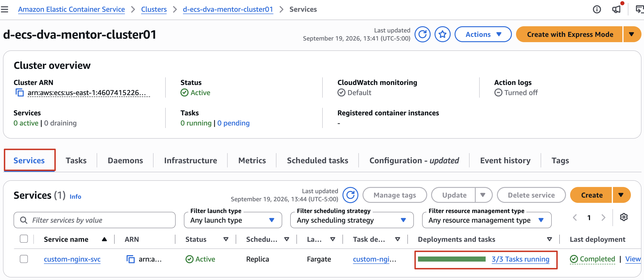Refresh the cluster overview data

(x=423, y=34)
